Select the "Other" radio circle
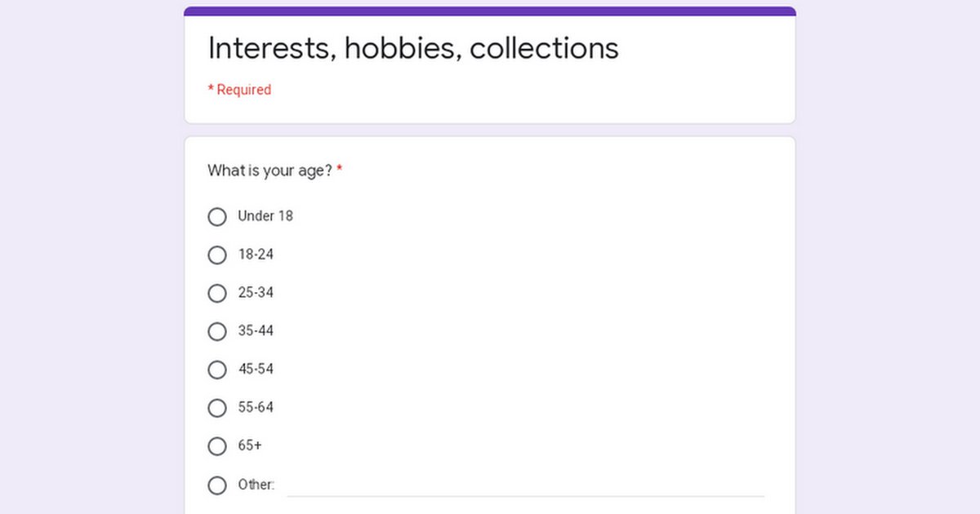This screenshot has height=514, width=980. point(217,485)
